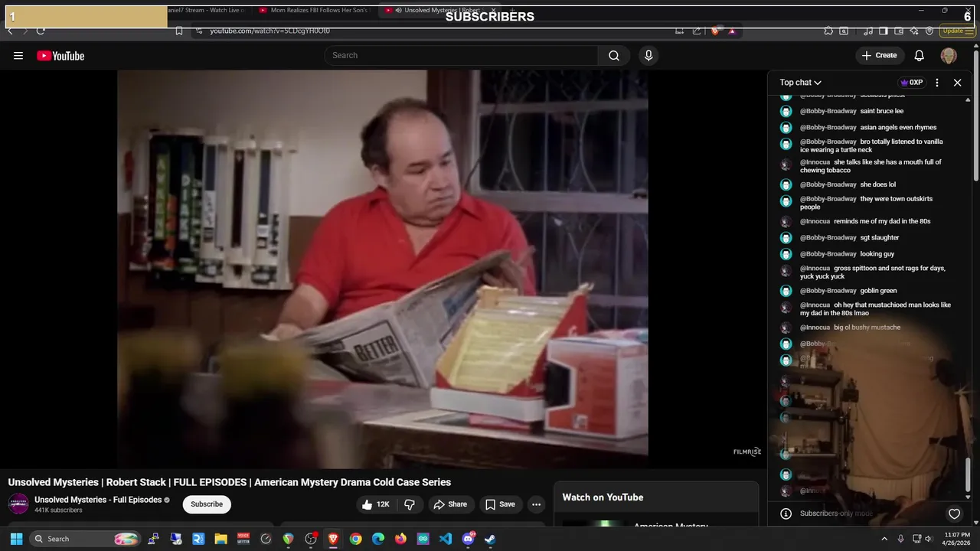The height and width of the screenshot is (551, 980).
Task: Open the music note media control icon
Action: click(x=868, y=31)
